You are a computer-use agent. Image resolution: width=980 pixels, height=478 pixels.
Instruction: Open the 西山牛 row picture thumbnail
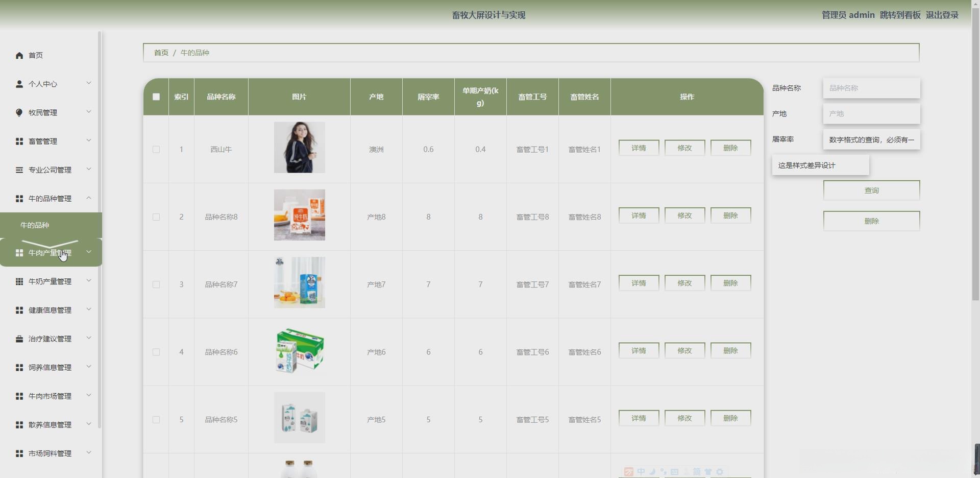point(299,147)
